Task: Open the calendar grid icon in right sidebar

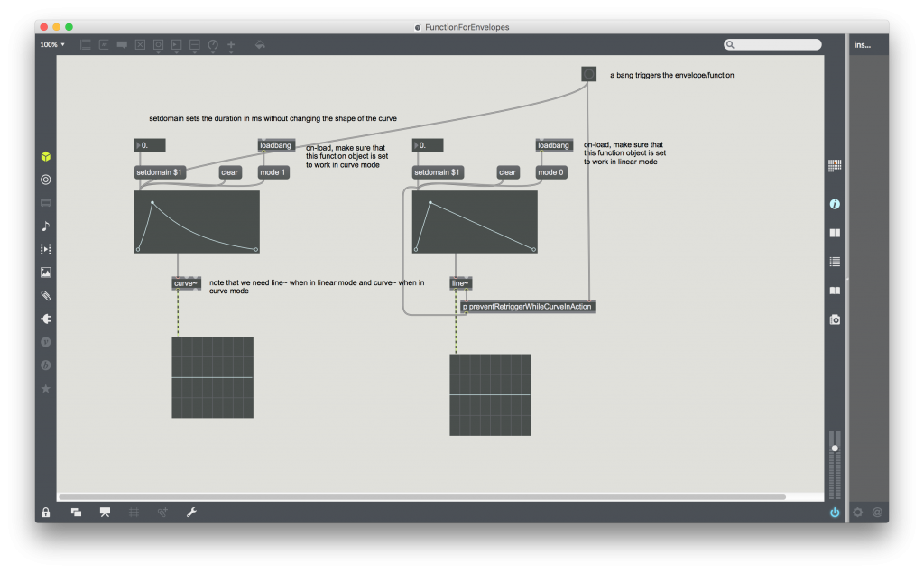Action: click(x=835, y=165)
